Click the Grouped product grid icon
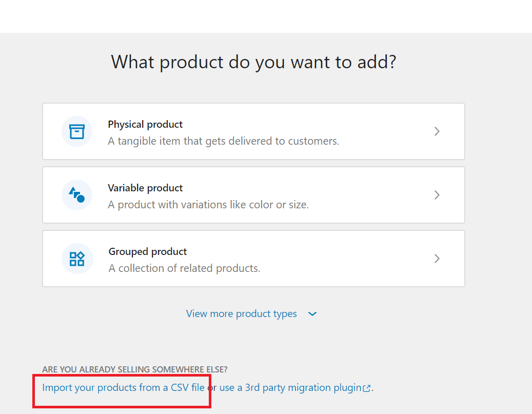 77,259
